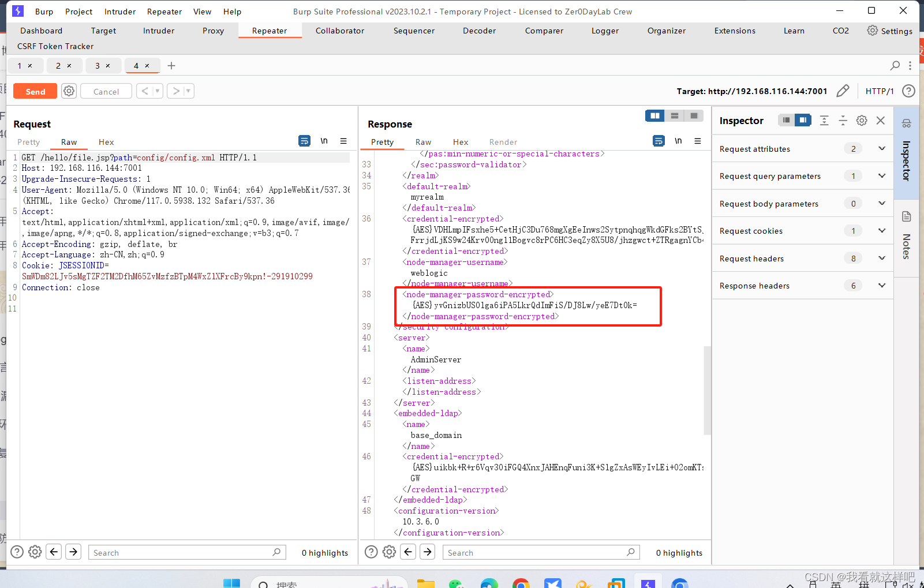The width and height of the screenshot is (924, 588).
Task: Add a new Repeater tab
Action: (171, 66)
